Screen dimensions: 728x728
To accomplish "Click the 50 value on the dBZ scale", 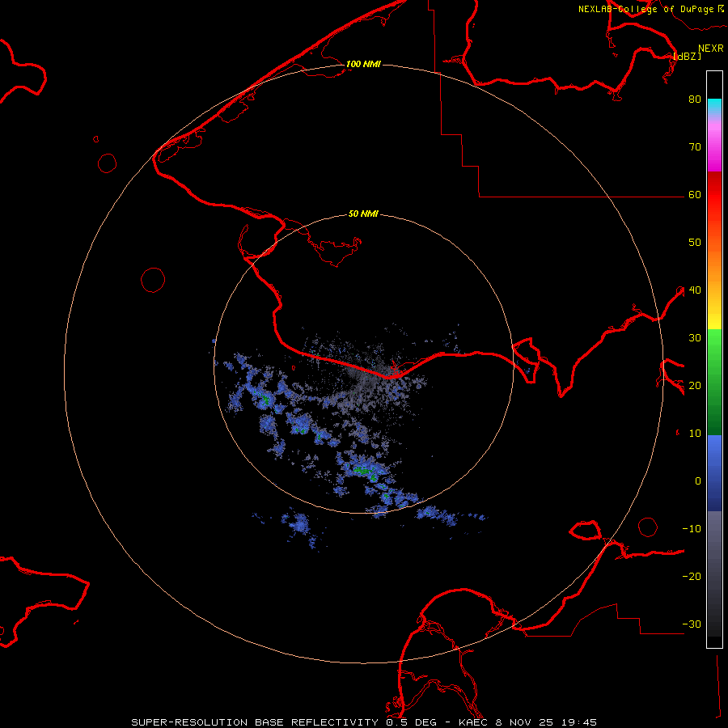I will (695, 243).
